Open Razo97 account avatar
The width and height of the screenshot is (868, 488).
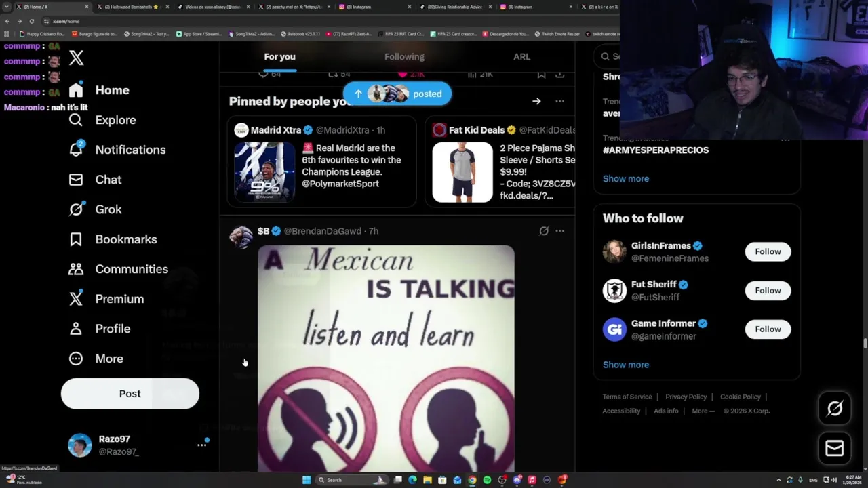pyautogui.click(x=80, y=445)
